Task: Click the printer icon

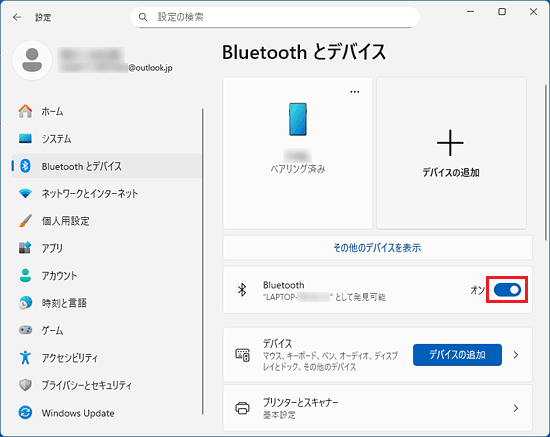Action: coord(242,408)
